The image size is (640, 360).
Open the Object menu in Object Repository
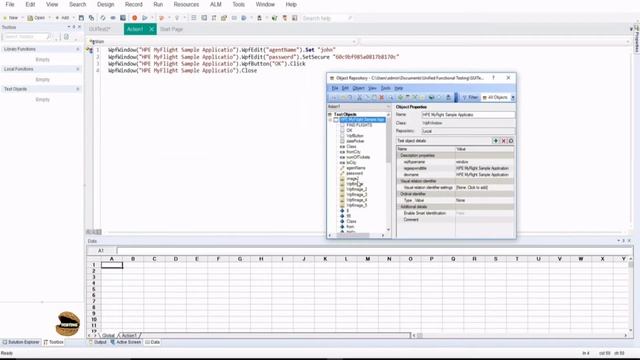point(358,88)
